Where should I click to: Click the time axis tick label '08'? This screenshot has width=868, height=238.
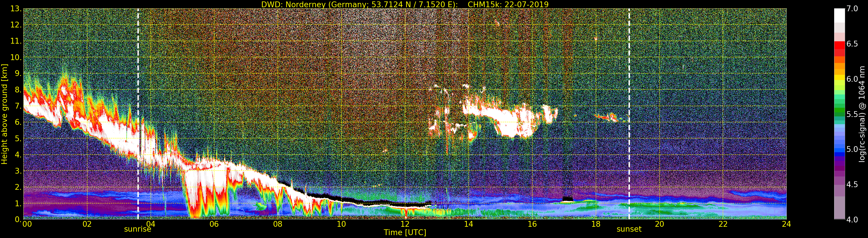tap(278, 224)
